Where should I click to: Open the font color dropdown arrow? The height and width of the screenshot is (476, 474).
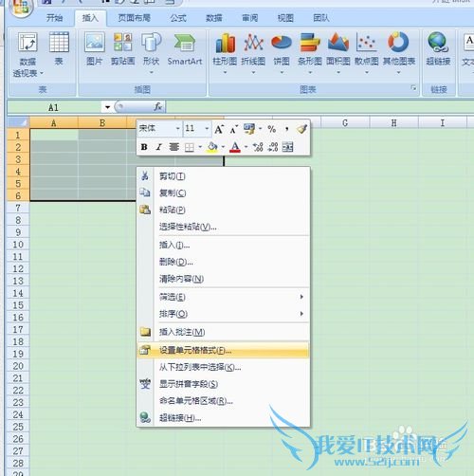pos(246,147)
